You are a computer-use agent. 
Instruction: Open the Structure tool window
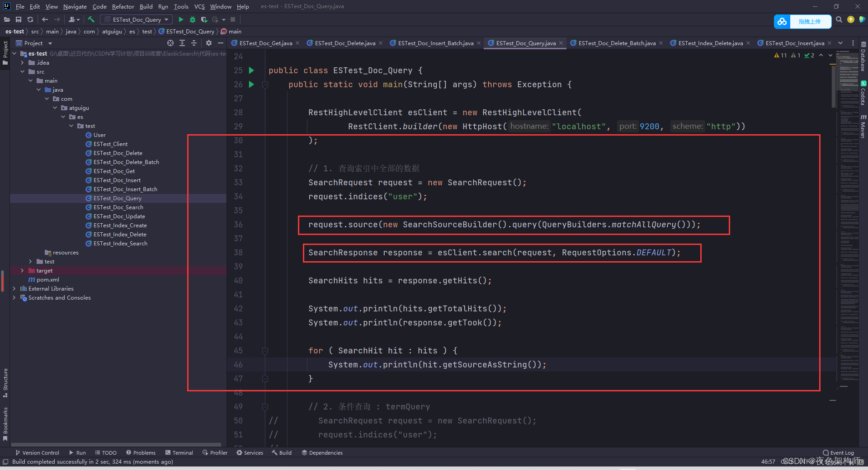click(5, 383)
